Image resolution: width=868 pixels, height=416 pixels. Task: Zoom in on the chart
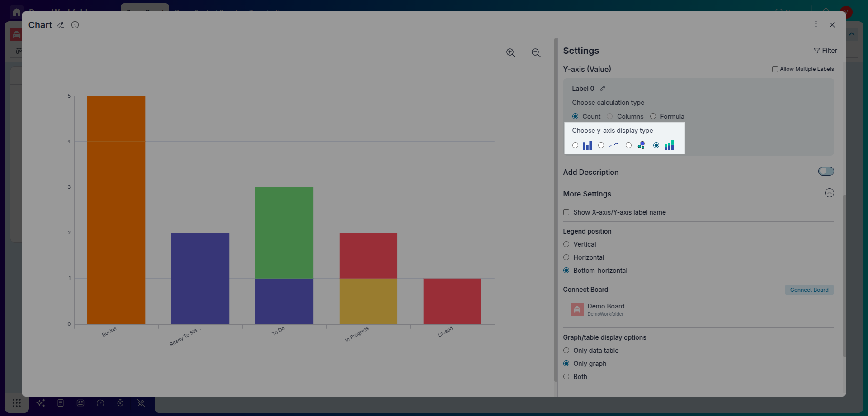pyautogui.click(x=511, y=53)
